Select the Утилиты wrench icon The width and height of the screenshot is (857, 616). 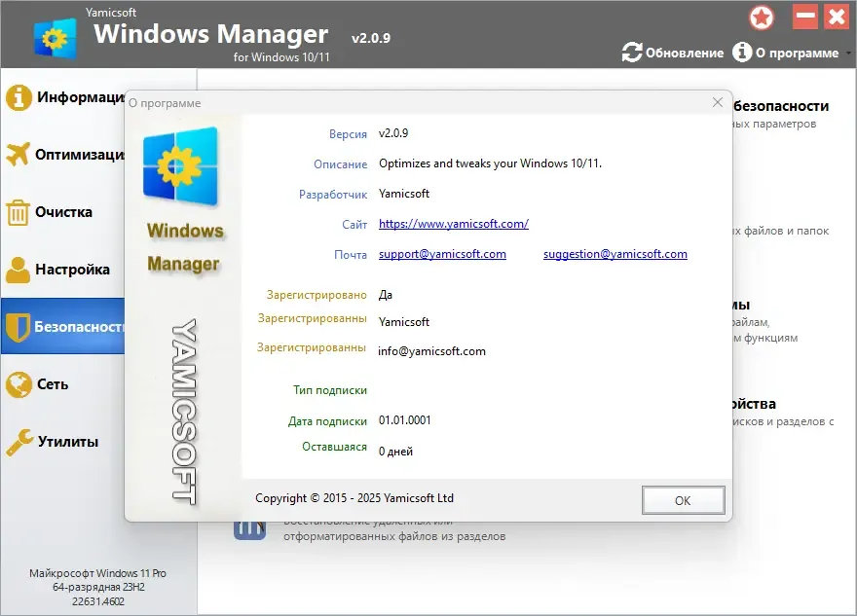pos(19,442)
